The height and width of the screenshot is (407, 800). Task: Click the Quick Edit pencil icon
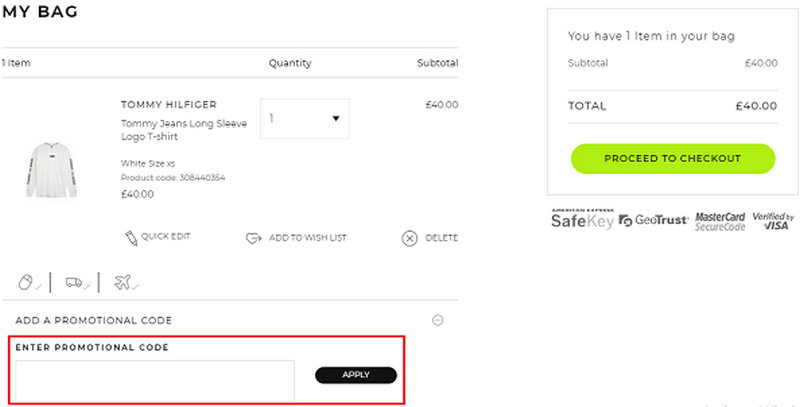(131, 237)
